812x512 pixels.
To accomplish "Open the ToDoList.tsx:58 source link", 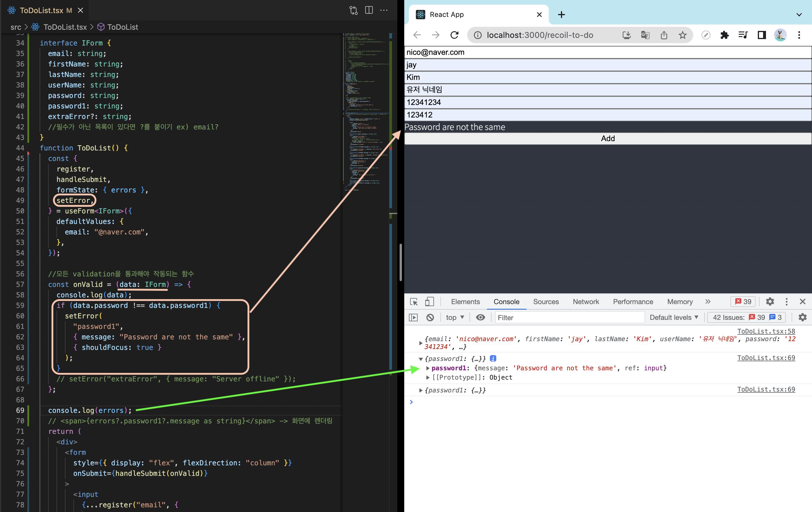I will tap(766, 331).
